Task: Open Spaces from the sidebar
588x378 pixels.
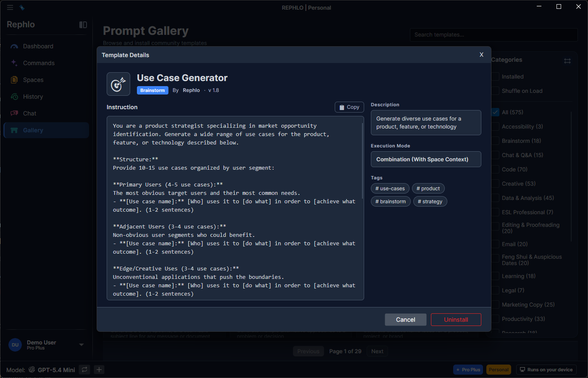Action: click(46, 80)
